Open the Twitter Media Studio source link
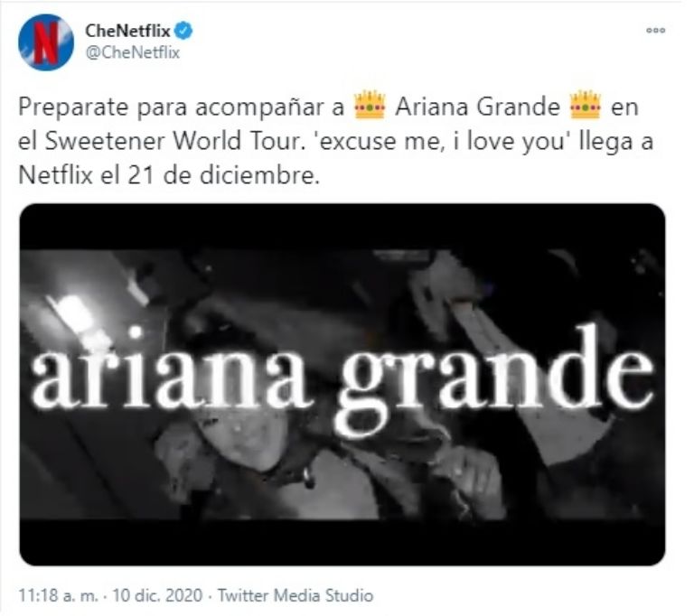694x616 pixels. (295, 595)
